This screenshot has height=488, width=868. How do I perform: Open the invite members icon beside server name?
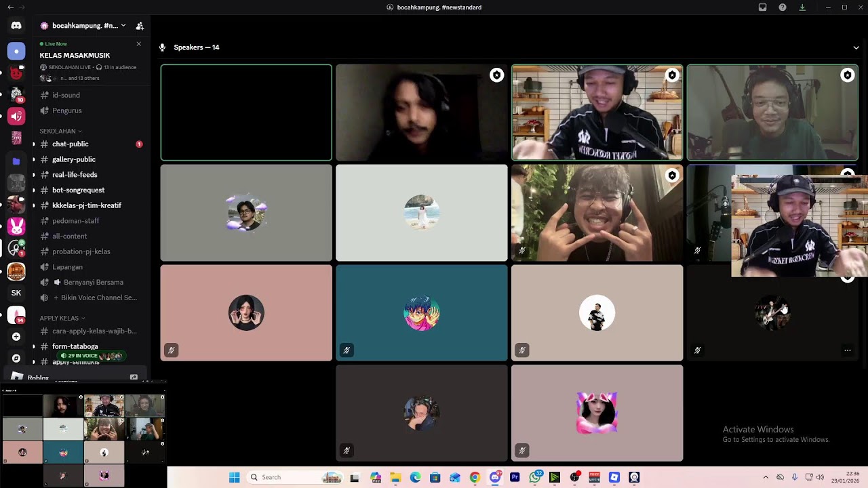[x=140, y=26]
